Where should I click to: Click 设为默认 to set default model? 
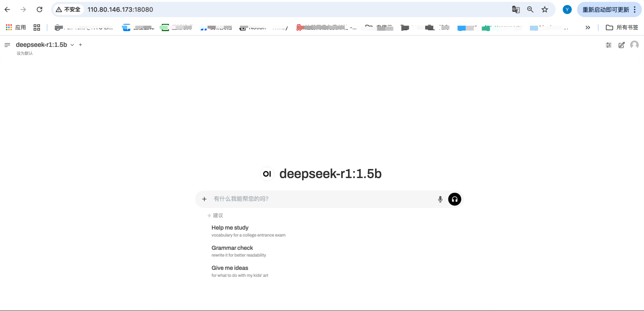coord(24,53)
